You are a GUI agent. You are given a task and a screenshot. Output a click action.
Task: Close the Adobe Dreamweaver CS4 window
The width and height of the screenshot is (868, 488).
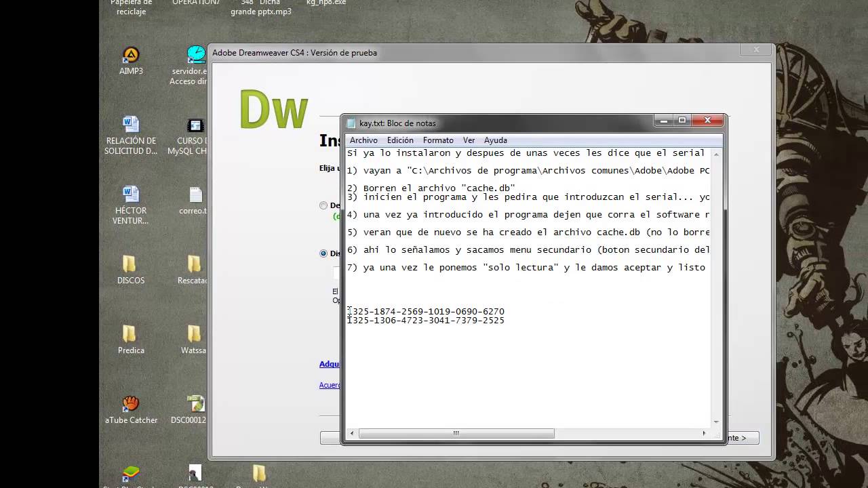coord(757,49)
